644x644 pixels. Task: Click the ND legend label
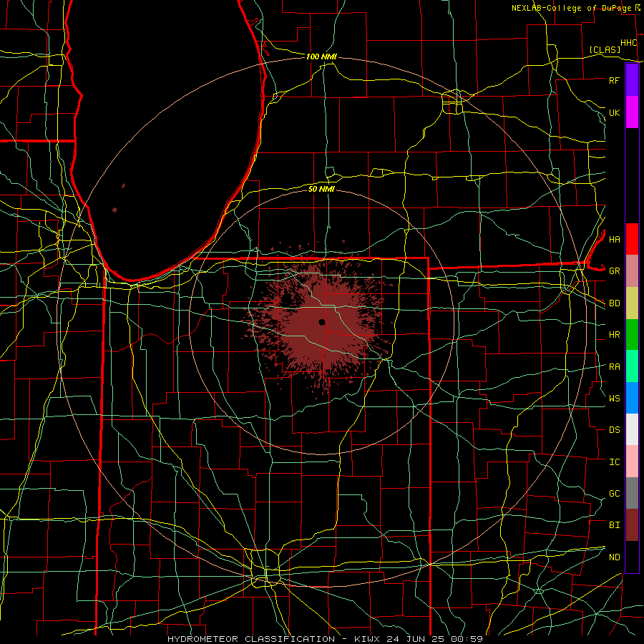tap(614, 557)
